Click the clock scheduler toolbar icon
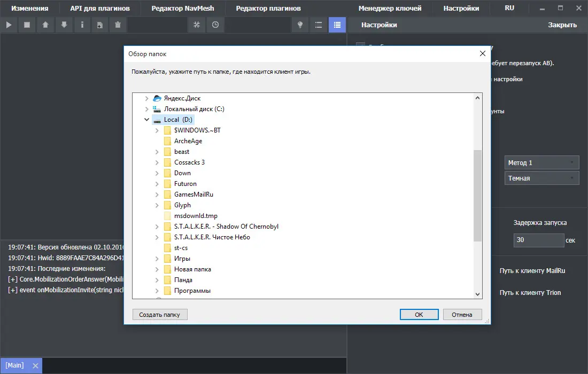 215,25
